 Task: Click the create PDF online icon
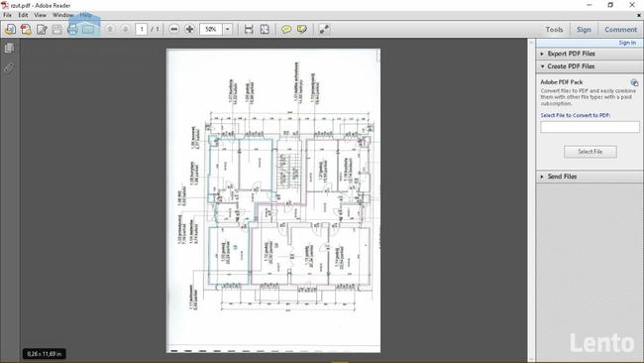click(26, 29)
